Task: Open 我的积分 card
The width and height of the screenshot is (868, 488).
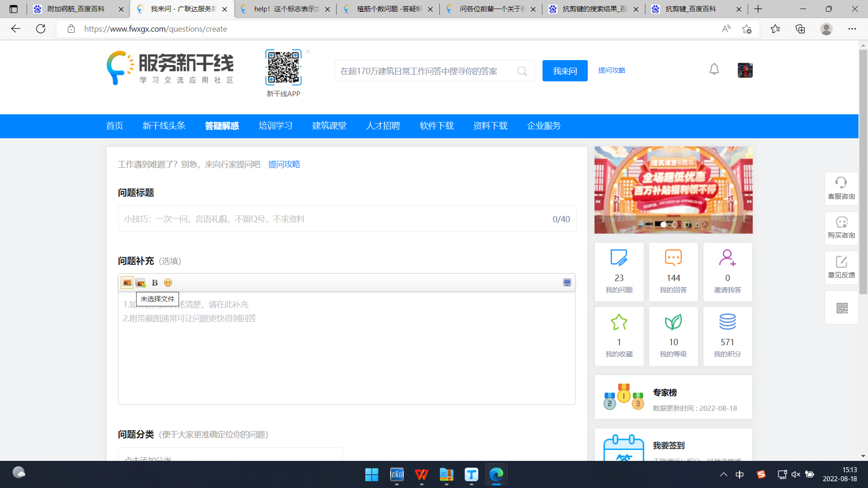Action: point(727,336)
